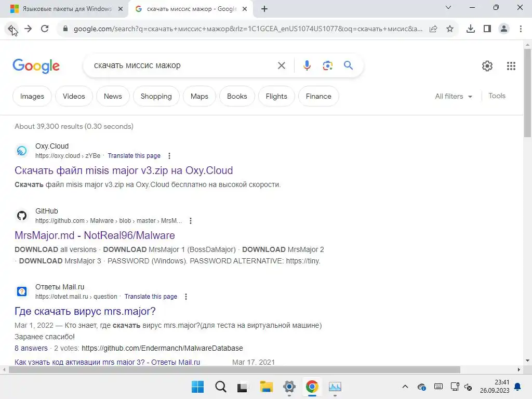Clear the Google search box
Image resolution: width=532 pixels, height=399 pixels.
click(x=282, y=65)
